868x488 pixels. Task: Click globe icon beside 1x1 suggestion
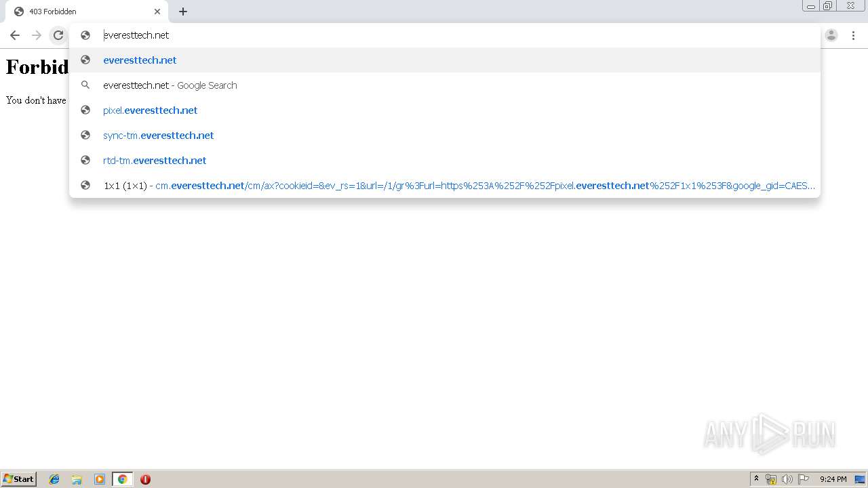pos(85,186)
